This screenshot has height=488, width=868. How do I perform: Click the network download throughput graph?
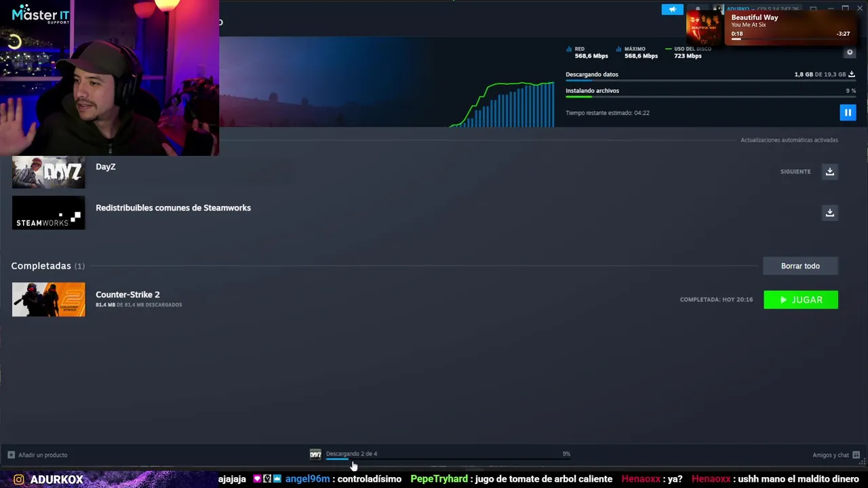click(502, 104)
